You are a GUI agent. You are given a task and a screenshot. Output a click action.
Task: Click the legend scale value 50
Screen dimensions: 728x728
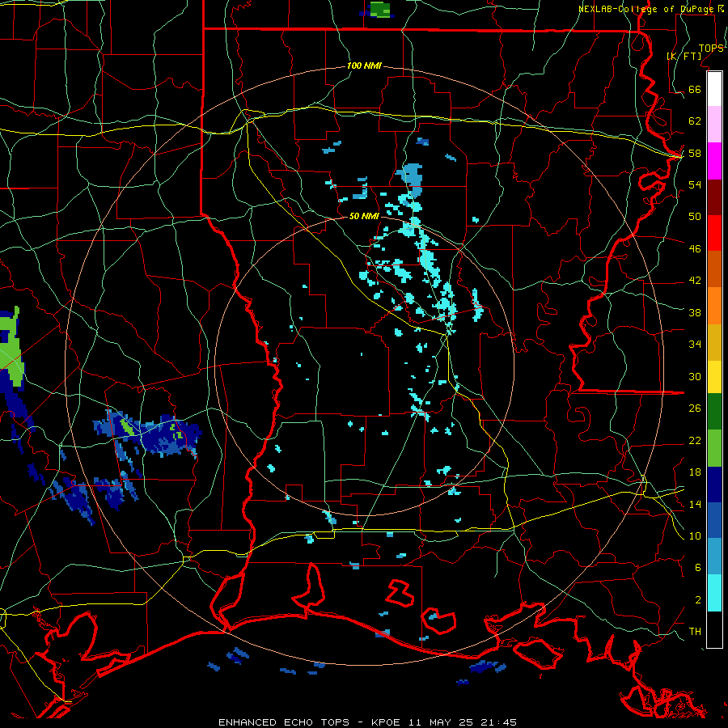click(695, 216)
